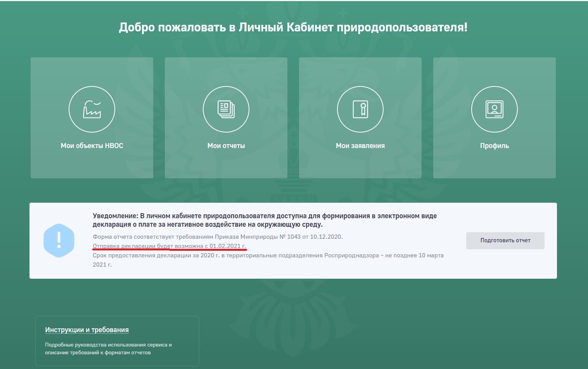Select the certificate icon for Мои заявления

[360, 109]
